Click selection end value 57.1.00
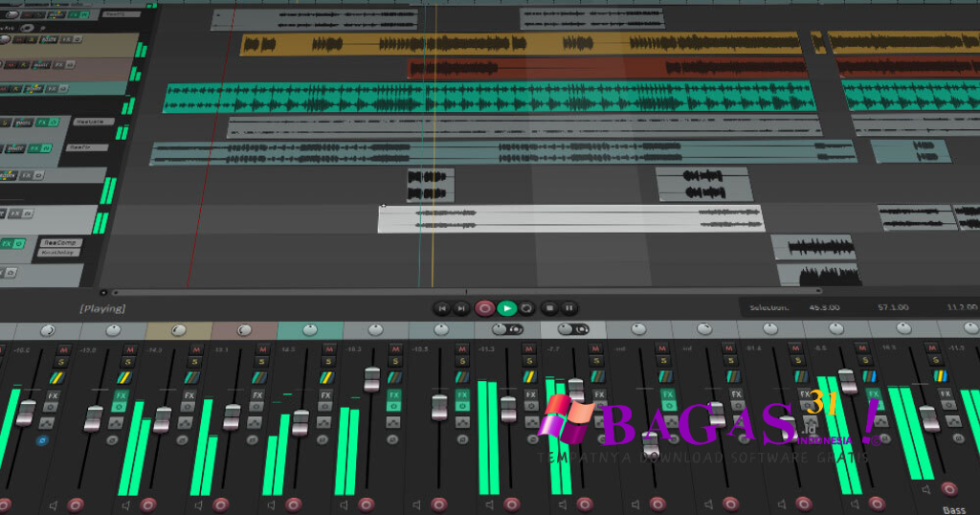The image size is (980, 515). tap(893, 307)
